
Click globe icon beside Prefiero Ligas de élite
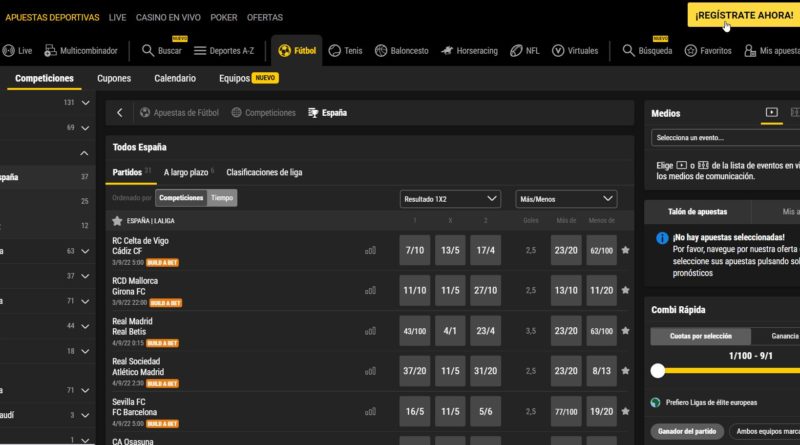click(x=656, y=403)
